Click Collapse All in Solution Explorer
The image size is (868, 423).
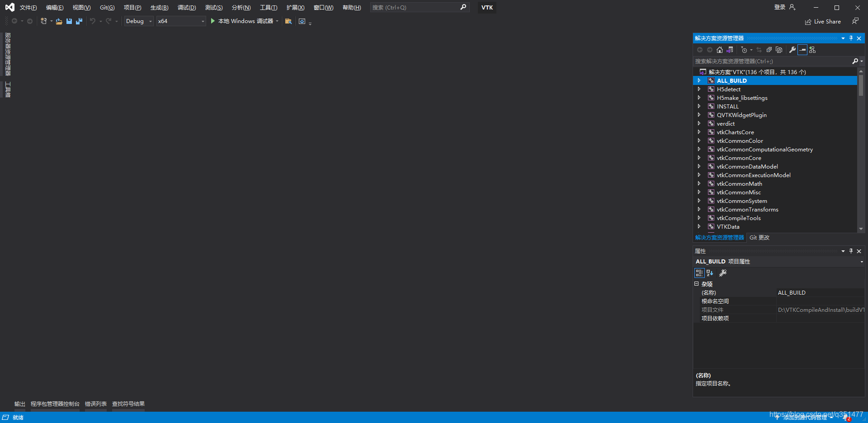pyautogui.click(x=769, y=50)
